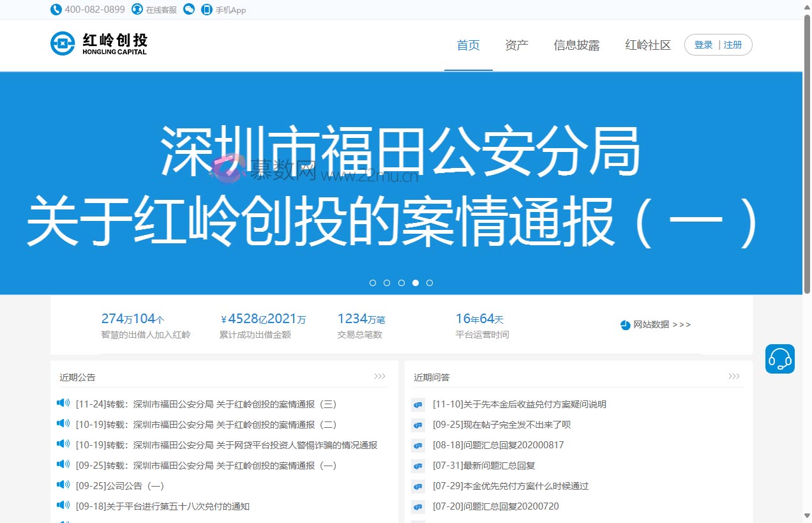Image resolution: width=812 pixels, height=523 pixels.
Task: Select the first carousel dot indicator
Action: (x=373, y=283)
